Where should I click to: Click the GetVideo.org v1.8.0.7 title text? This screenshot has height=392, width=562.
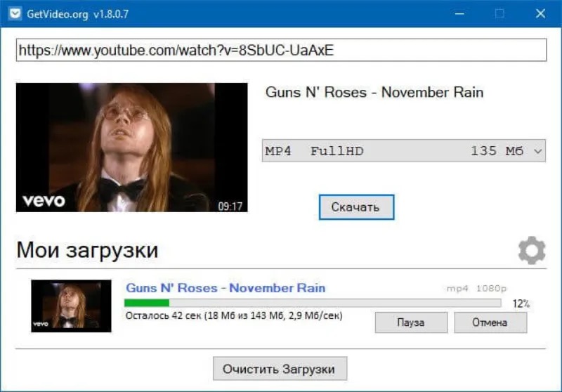(x=77, y=14)
